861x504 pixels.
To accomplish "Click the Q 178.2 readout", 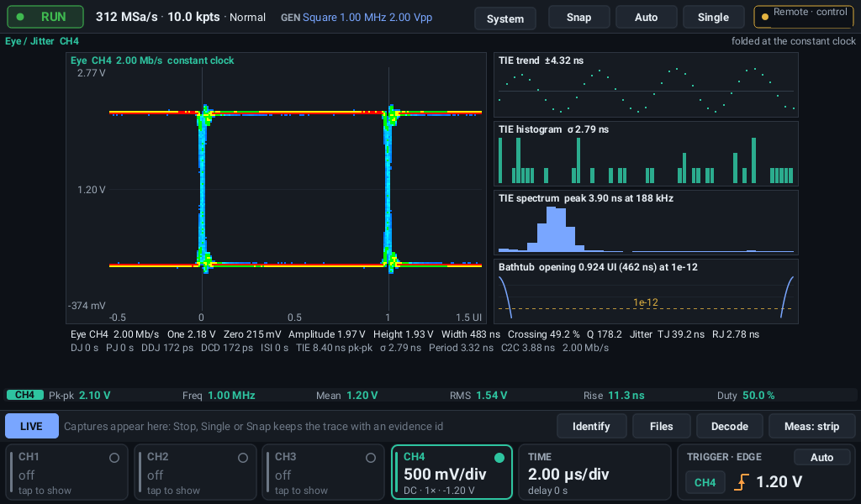I will (604, 334).
